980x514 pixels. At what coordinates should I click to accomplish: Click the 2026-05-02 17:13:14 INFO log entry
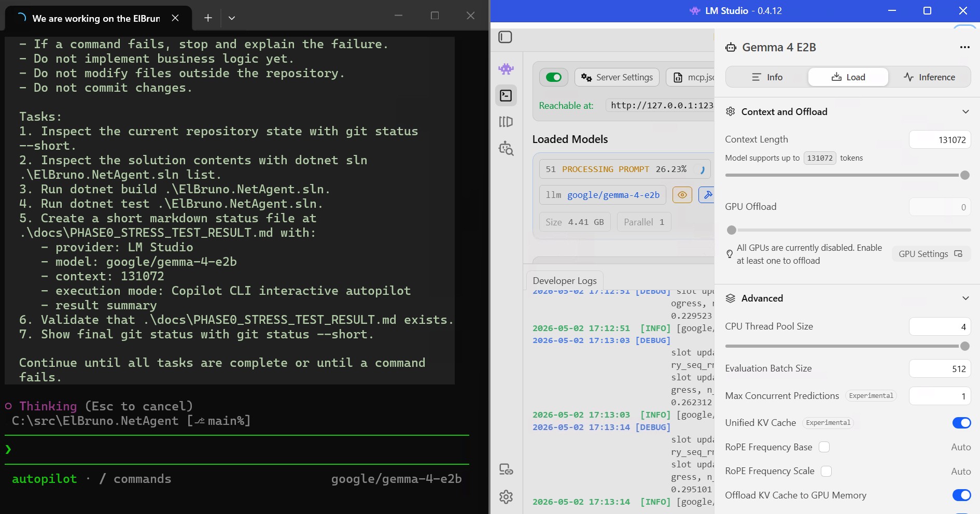[x=623, y=502]
